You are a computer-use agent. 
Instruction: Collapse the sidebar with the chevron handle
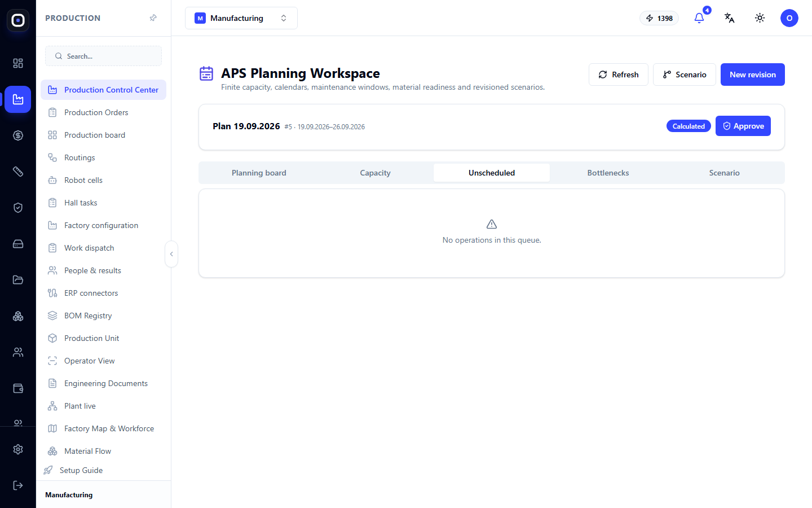coord(171,254)
